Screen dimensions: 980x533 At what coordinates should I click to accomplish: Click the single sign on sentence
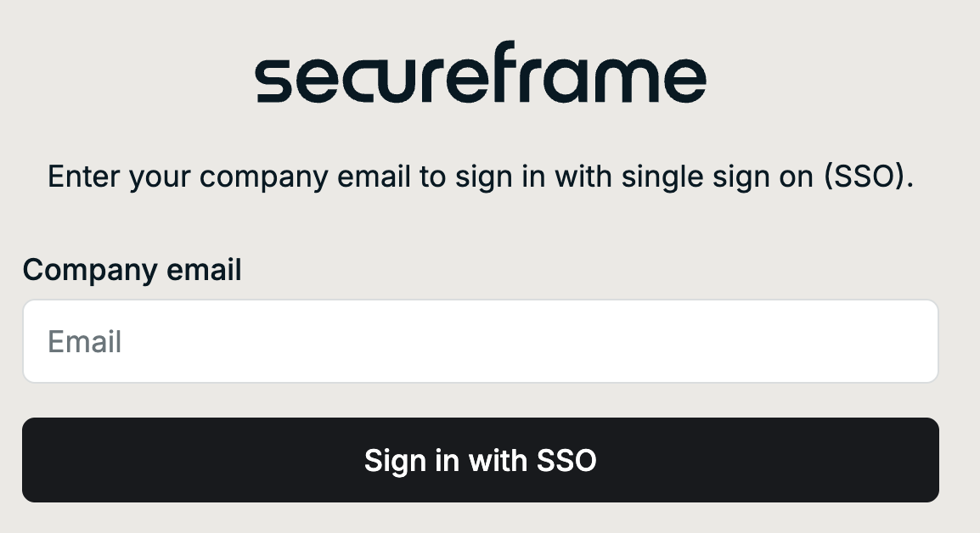pos(481,177)
